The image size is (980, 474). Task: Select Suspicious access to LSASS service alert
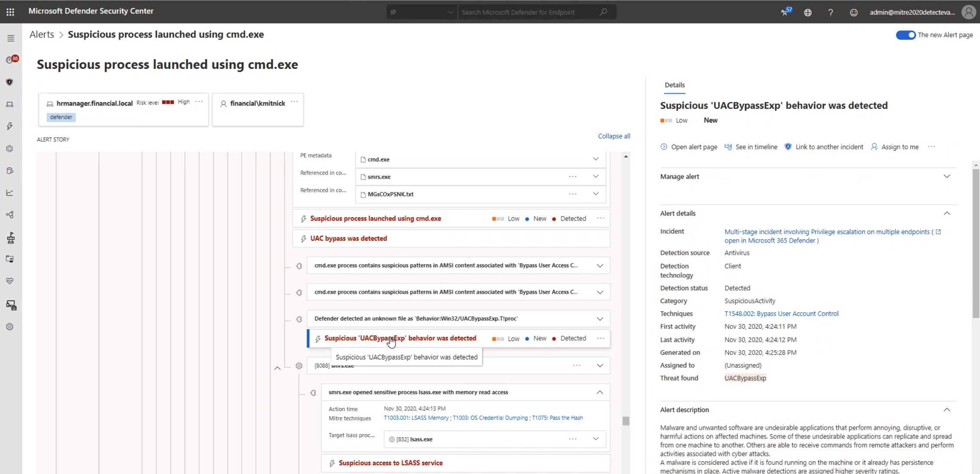tap(390, 463)
